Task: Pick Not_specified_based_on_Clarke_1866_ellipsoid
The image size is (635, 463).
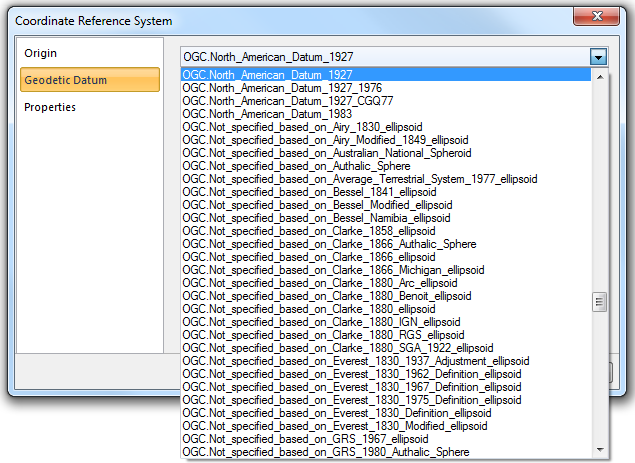Action: (386, 257)
